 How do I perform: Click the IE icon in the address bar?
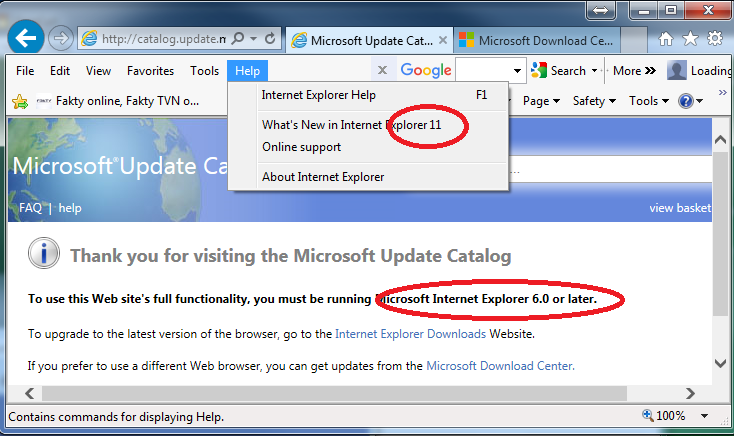click(89, 38)
